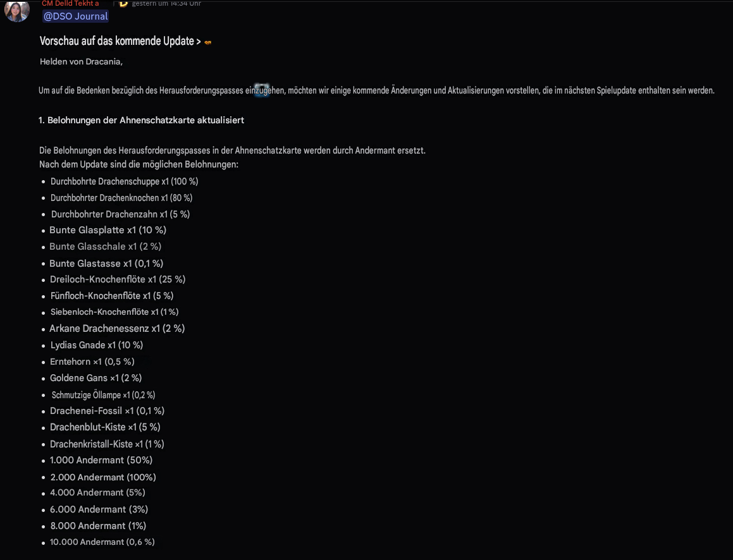This screenshot has height=560, width=733.
Task: Click the Bunte Glasschale x1 list entry
Action: tap(105, 246)
